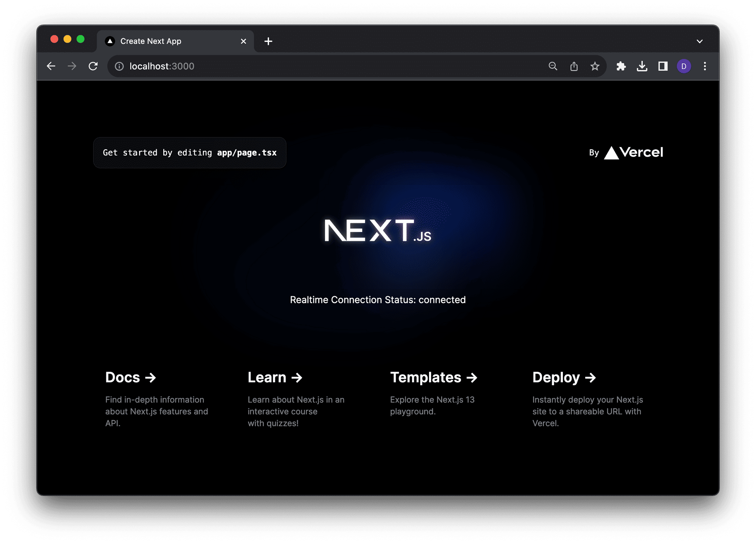Open the zoom magnifier in address bar
This screenshot has height=544, width=756.
point(553,66)
